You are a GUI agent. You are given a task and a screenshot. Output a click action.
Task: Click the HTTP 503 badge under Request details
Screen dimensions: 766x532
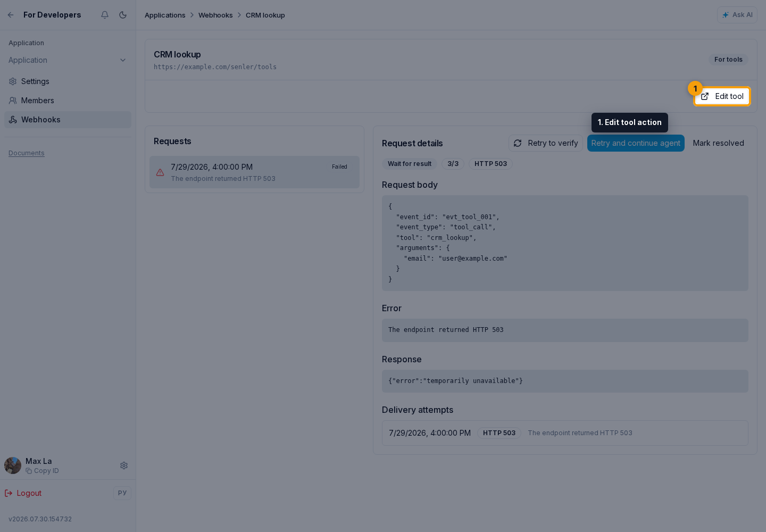click(x=490, y=164)
